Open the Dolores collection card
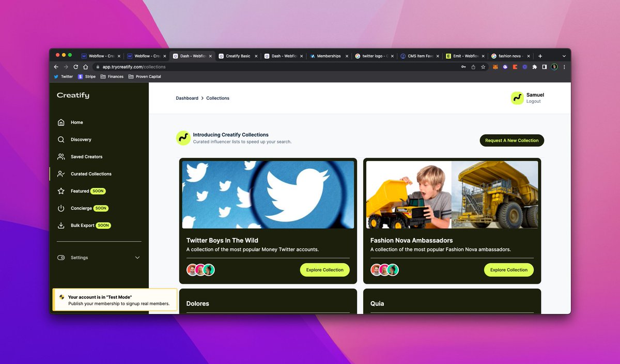This screenshot has height=364, width=620. [x=268, y=301]
